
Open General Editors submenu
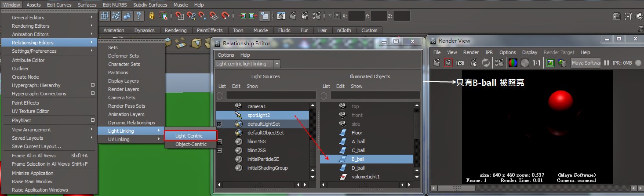(x=49, y=18)
